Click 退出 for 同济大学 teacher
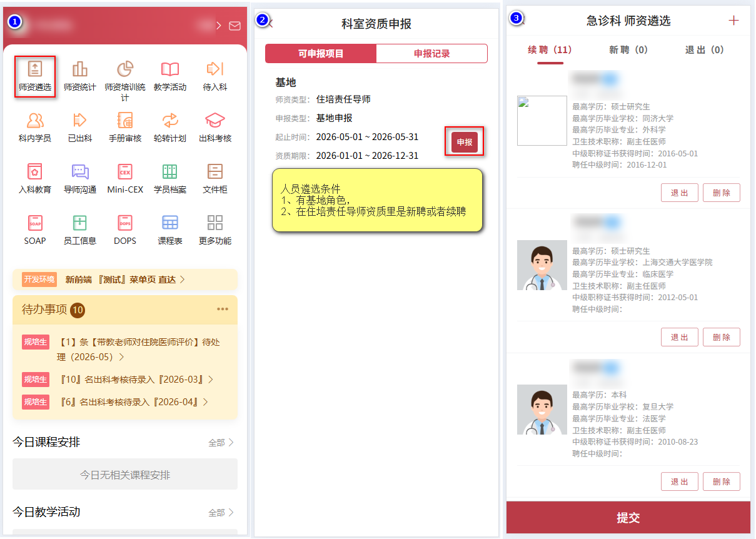This screenshot has width=756, height=539. tap(680, 193)
